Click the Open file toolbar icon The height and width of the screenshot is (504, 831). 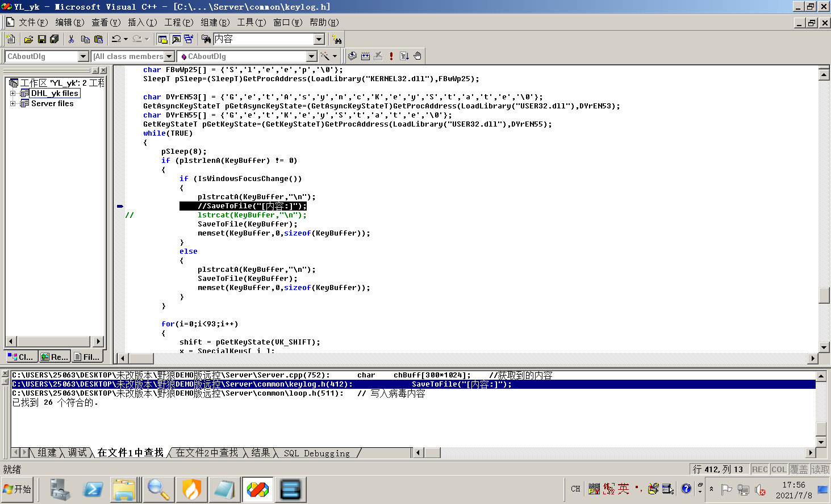click(x=28, y=39)
